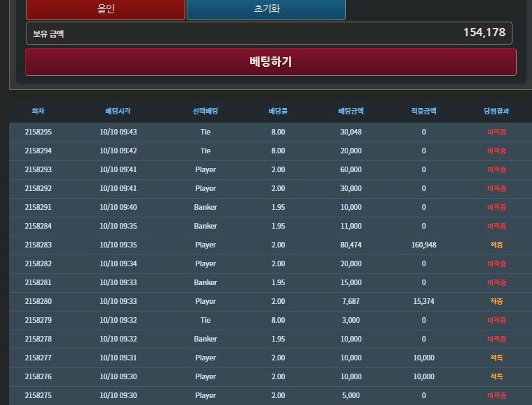The image size is (532, 405).
Task: Click the bet amount 7,687
Action: (351, 301)
